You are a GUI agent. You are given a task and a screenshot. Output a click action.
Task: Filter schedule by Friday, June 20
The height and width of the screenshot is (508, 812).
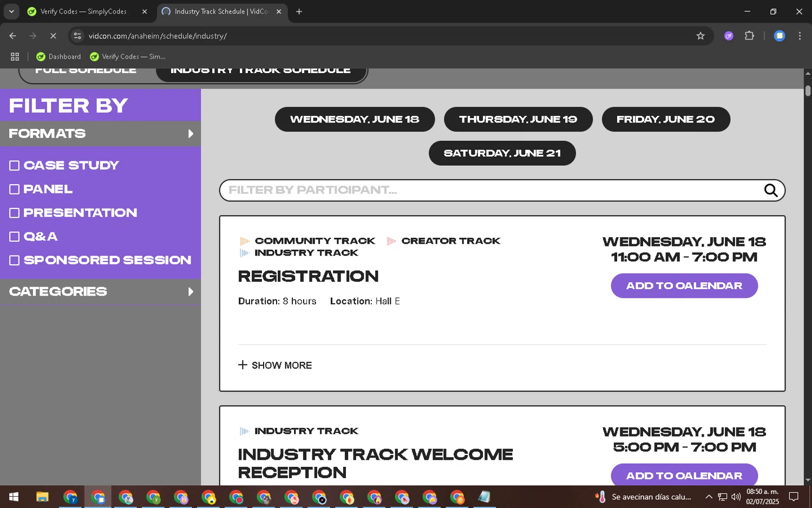coord(666,119)
